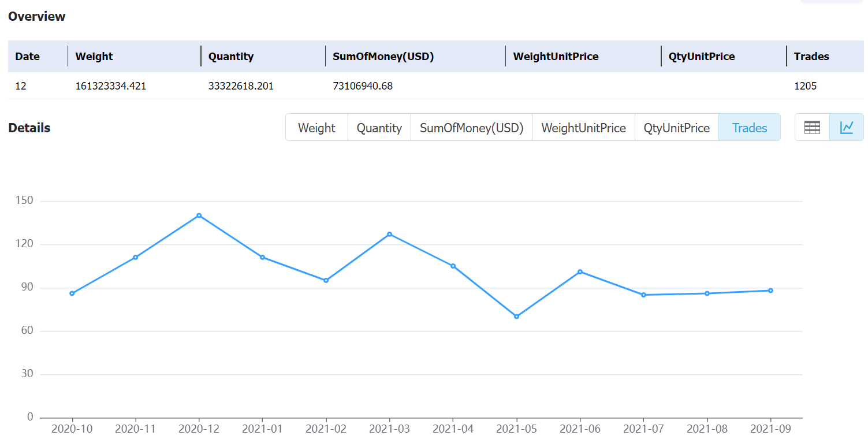Click the Date column header
This screenshot has width=868, height=439.
(27, 56)
